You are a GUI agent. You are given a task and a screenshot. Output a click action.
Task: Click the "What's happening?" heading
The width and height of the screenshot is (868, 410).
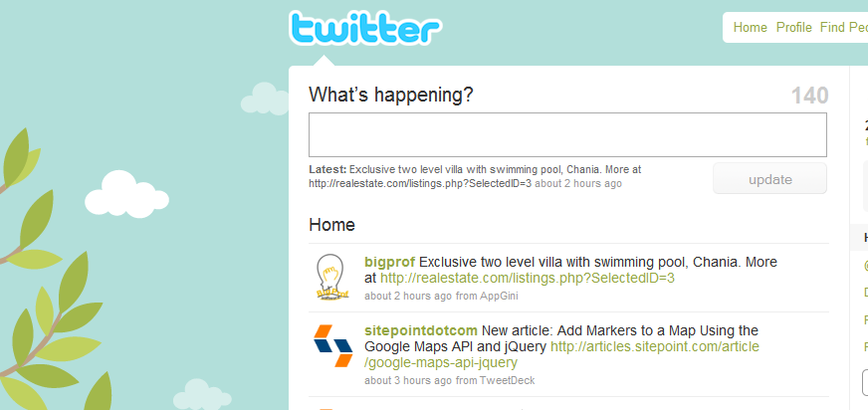tap(390, 96)
